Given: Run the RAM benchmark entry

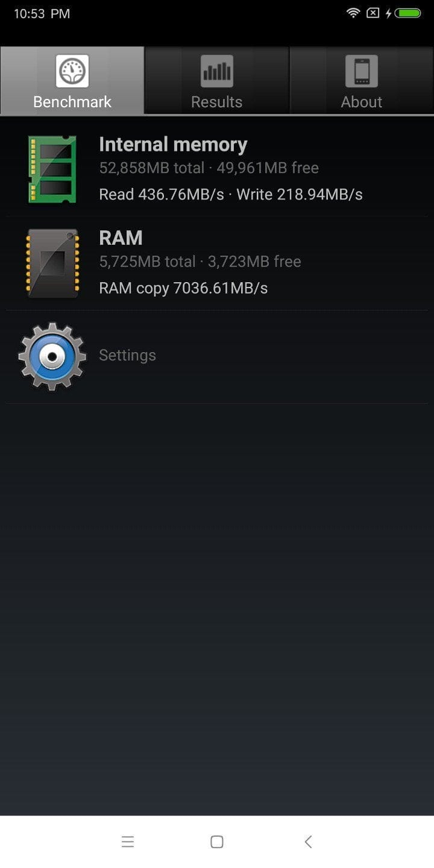Looking at the screenshot, I should click(x=217, y=263).
